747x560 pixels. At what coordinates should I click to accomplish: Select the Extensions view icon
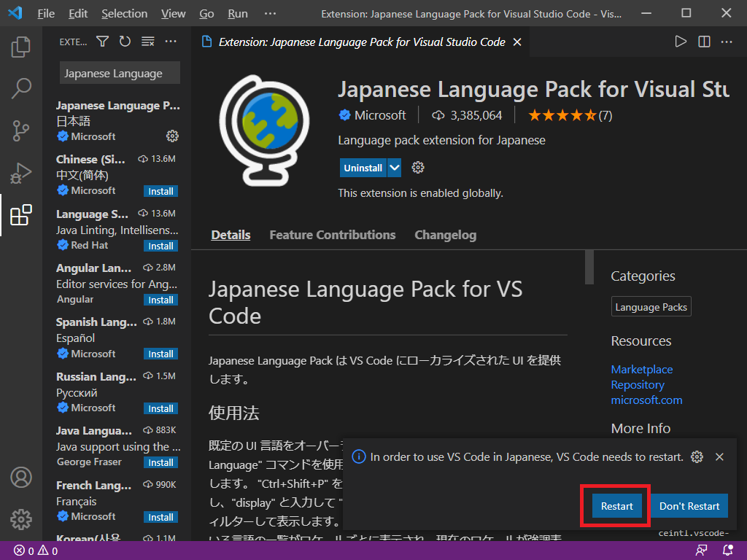click(21, 215)
